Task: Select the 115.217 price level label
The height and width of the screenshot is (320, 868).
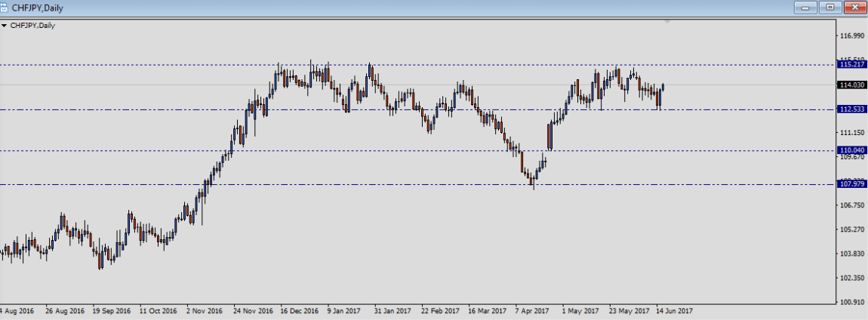Action: tap(852, 65)
